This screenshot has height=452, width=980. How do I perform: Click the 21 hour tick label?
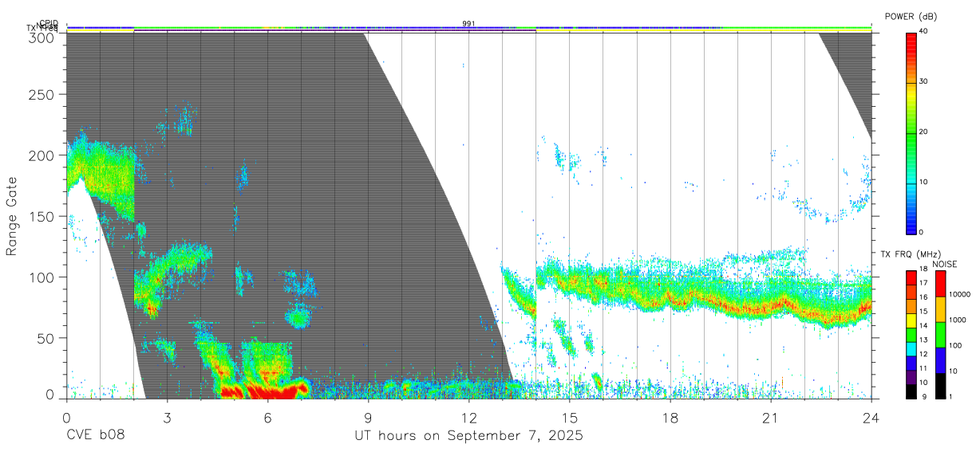[x=771, y=419]
